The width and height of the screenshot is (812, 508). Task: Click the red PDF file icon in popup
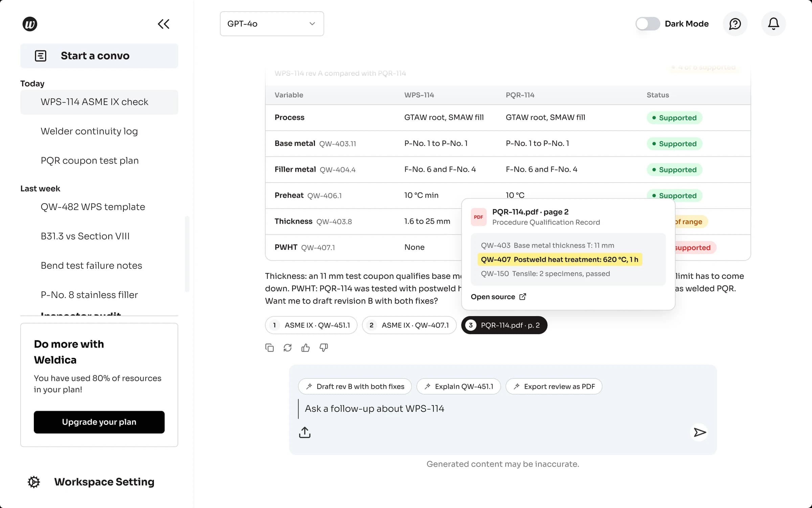pos(478,217)
